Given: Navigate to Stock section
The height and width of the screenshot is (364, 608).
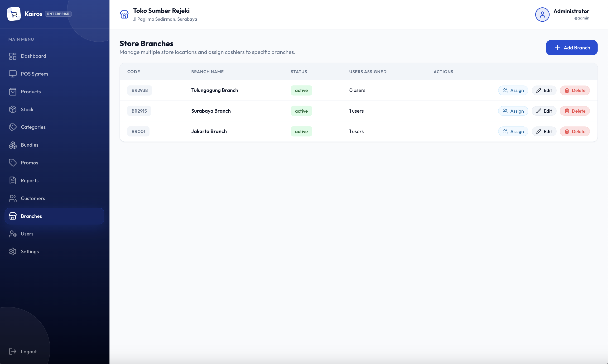Looking at the screenshot, I should (x=54, y=109).
